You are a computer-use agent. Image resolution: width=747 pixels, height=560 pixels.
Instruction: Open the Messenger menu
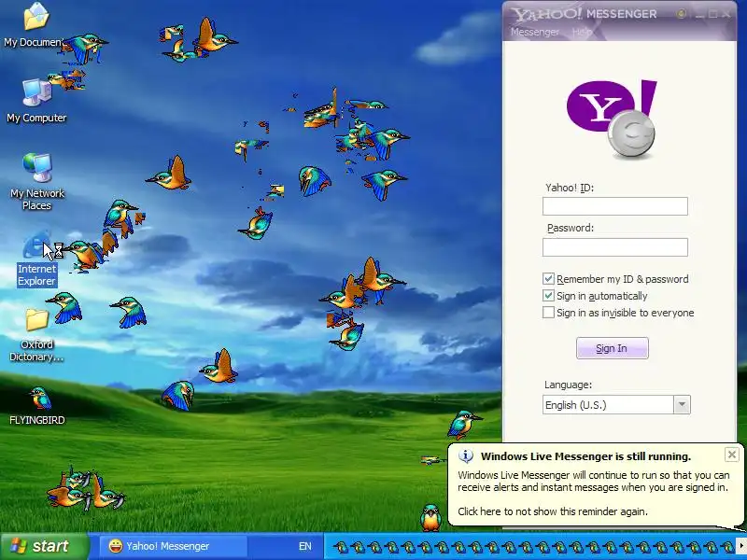pos(534,32)
